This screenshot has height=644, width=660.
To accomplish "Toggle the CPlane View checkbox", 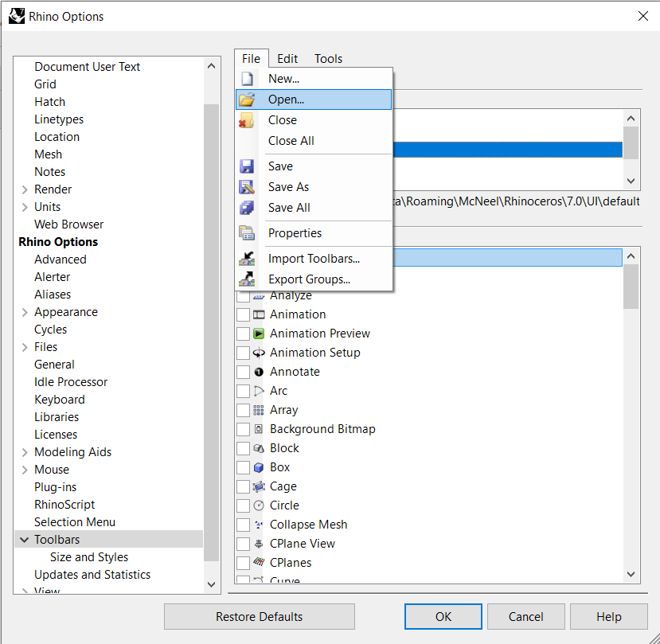I will [x=243, y=544].
